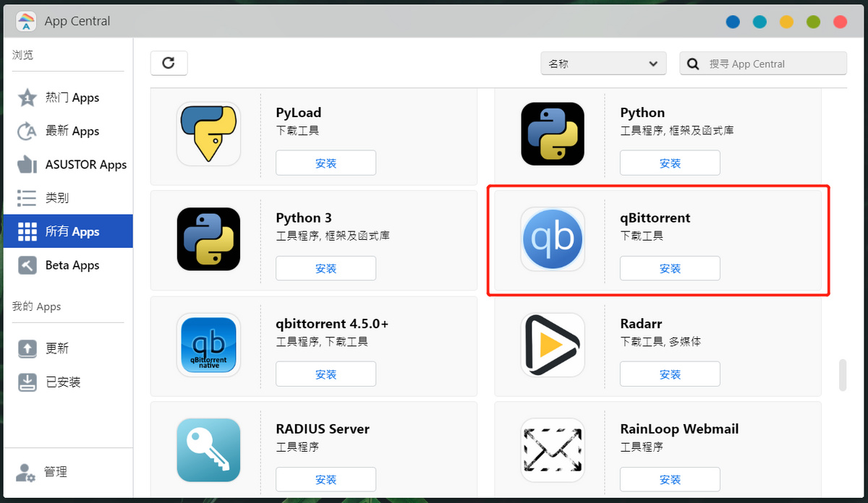Click the Radarr title text
The image size is (868, 503).
click(x=641, y=324)
